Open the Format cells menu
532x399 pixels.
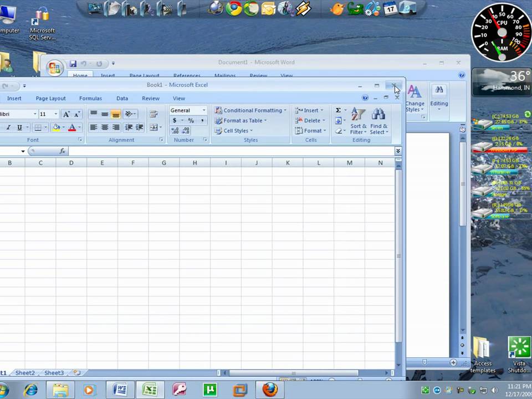[310, 131]
